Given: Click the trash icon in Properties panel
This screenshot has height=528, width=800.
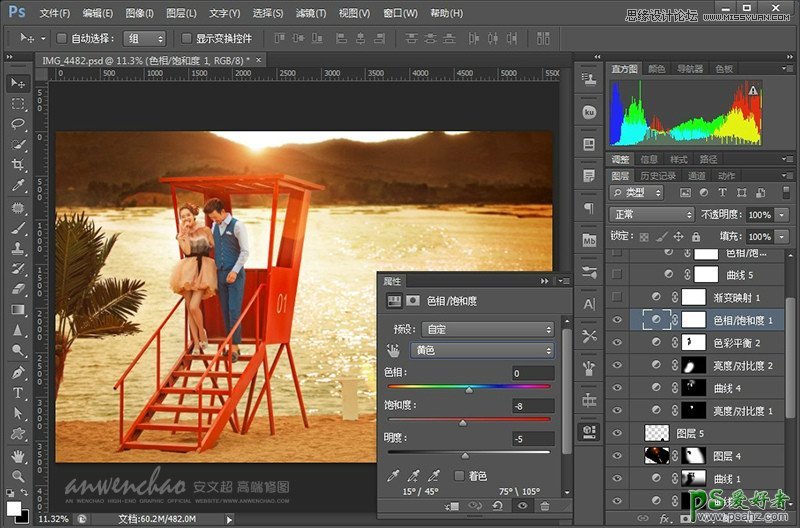Looking at the screenshot, I should (x=545, y=507).
